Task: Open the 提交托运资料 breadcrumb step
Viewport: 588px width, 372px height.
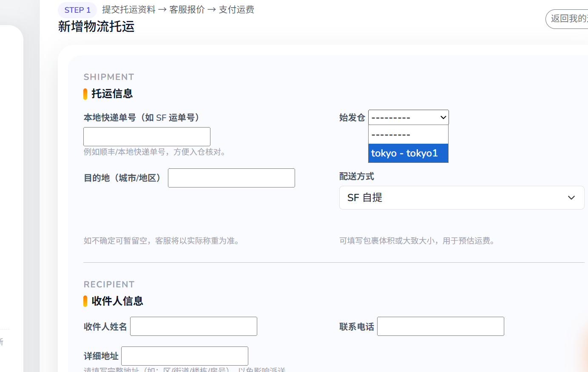Action: click(129, 9)
